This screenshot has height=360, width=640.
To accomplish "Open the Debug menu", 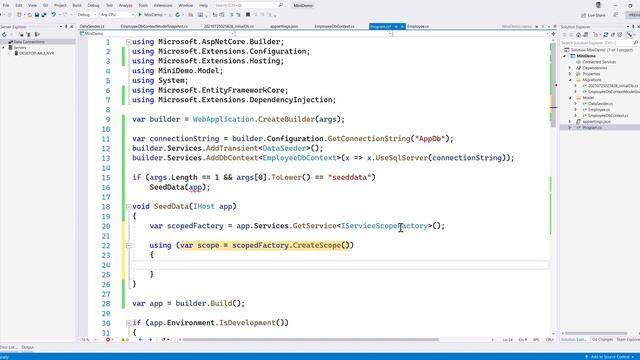I will (x=93, y=5).
